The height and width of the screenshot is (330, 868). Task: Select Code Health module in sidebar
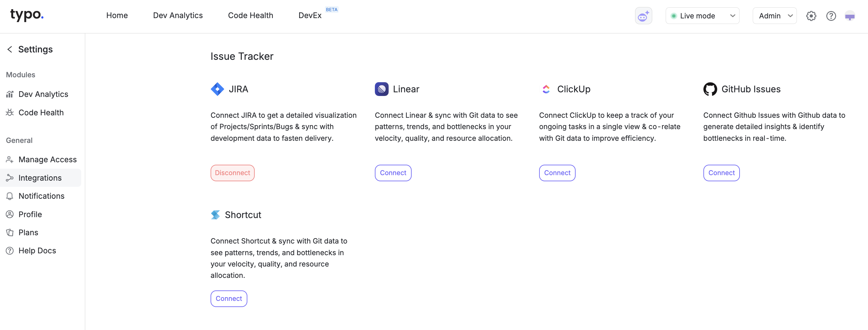point(40,112)
